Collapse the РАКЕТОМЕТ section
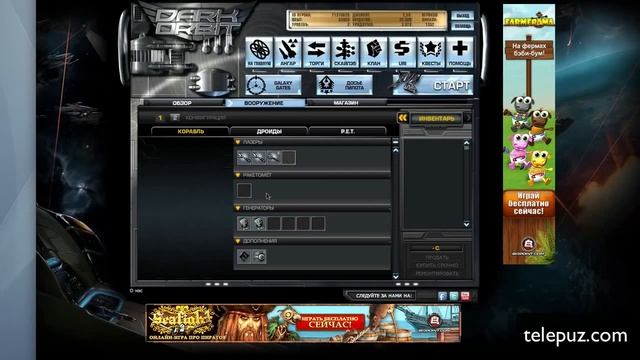The height and width of the screenshot is (360, 640). 238,175
